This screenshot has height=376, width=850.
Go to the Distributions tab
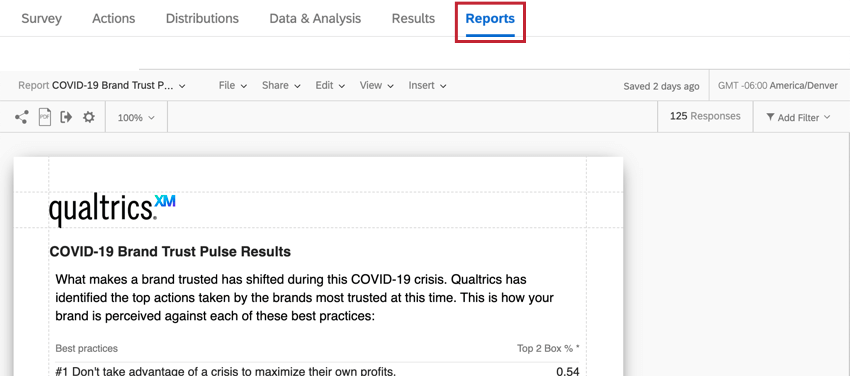(x=202, y=18)
